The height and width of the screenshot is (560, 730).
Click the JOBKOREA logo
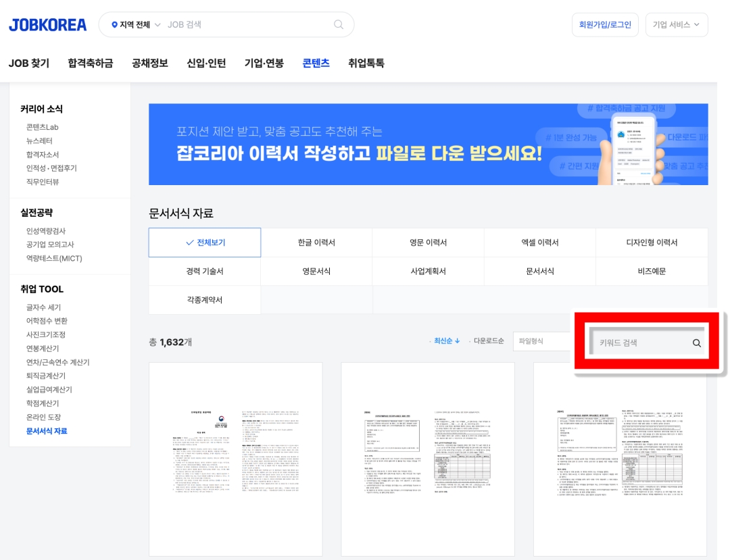(x=47, y=24)
